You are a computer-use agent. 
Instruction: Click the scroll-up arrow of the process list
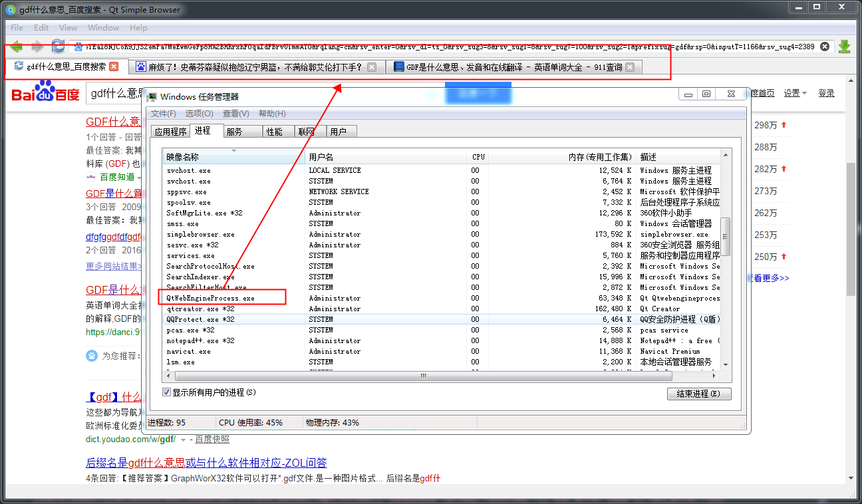point(726,156)
